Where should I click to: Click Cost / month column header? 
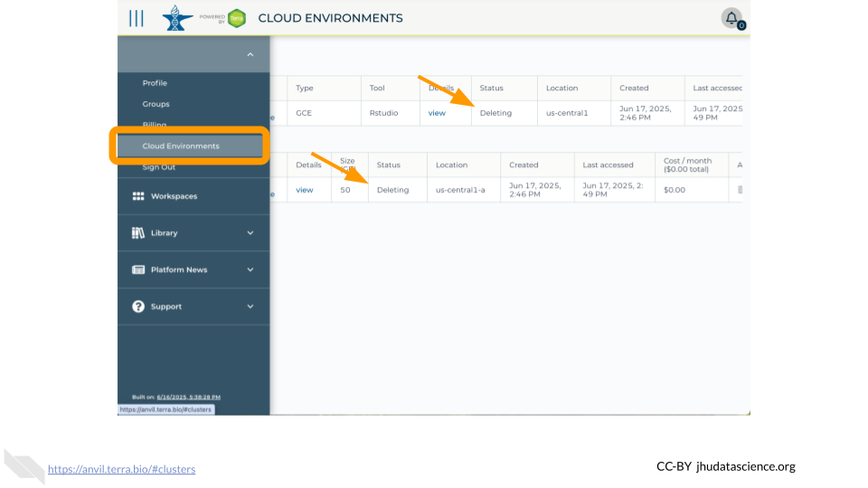pyautogui.click(x=687, y=164)
